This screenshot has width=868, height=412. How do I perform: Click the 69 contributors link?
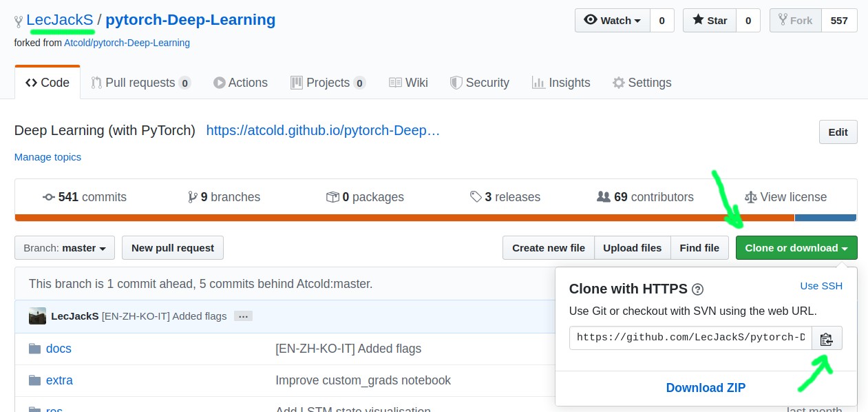(645, 197)
